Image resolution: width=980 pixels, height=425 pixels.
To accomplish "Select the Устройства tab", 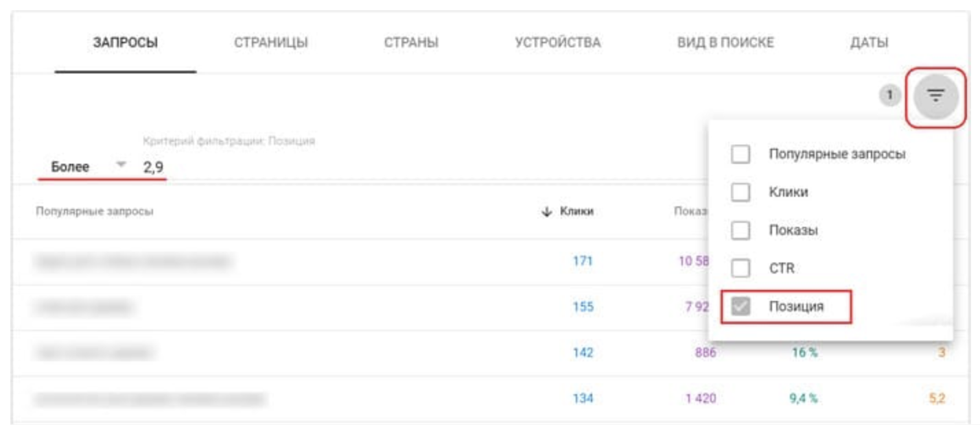I will (557, 43).
